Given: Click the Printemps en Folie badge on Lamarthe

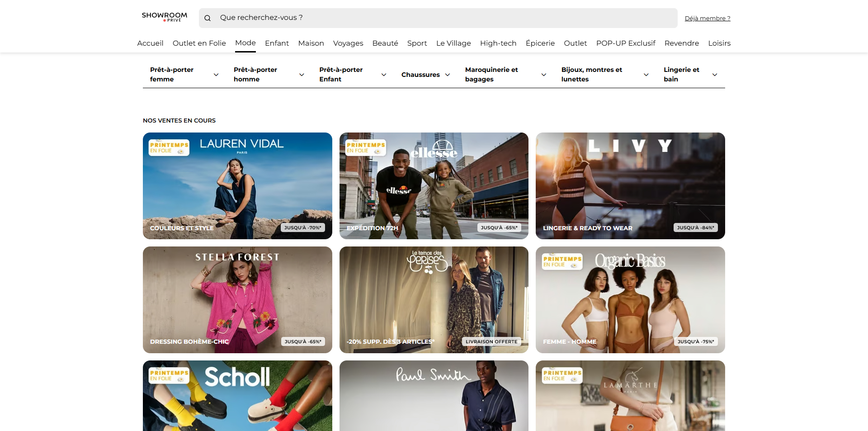Looking at the screenshot, I should click(x=562, y=375).
